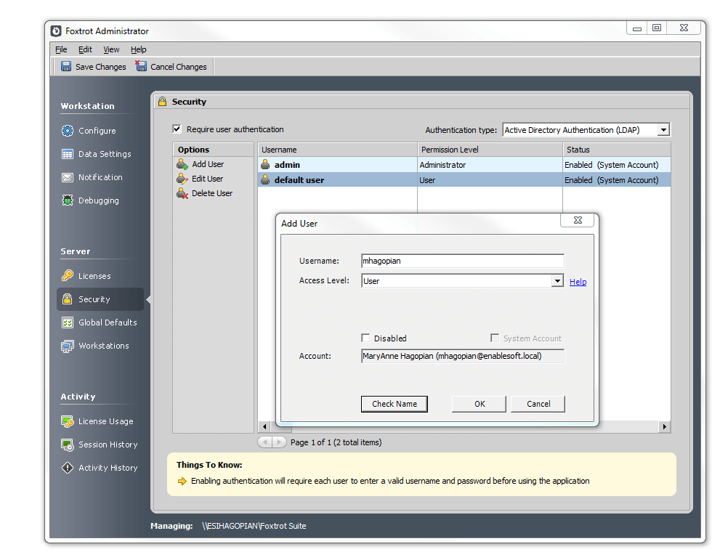
Task: Open Activity History via its diamond icon
Action: pos(68,468)
